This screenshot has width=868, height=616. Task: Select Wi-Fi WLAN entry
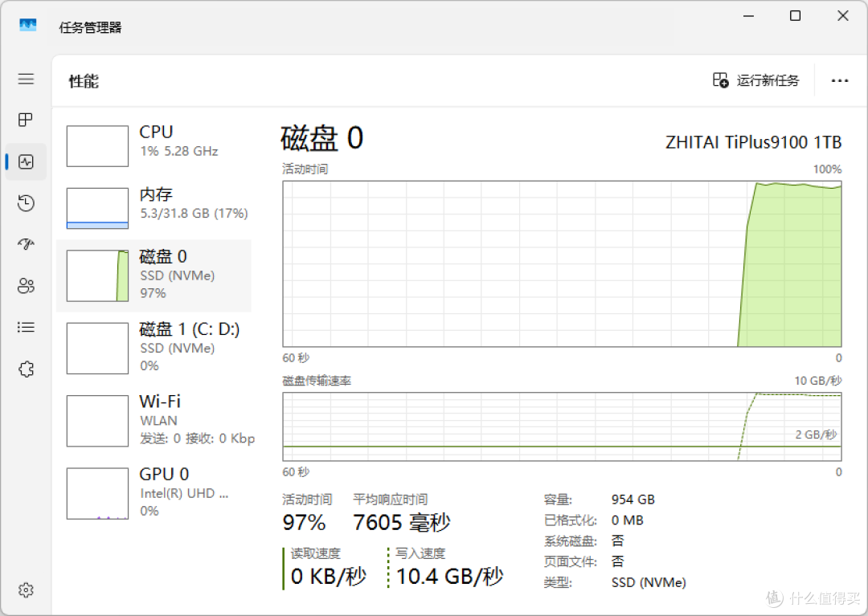154,421
